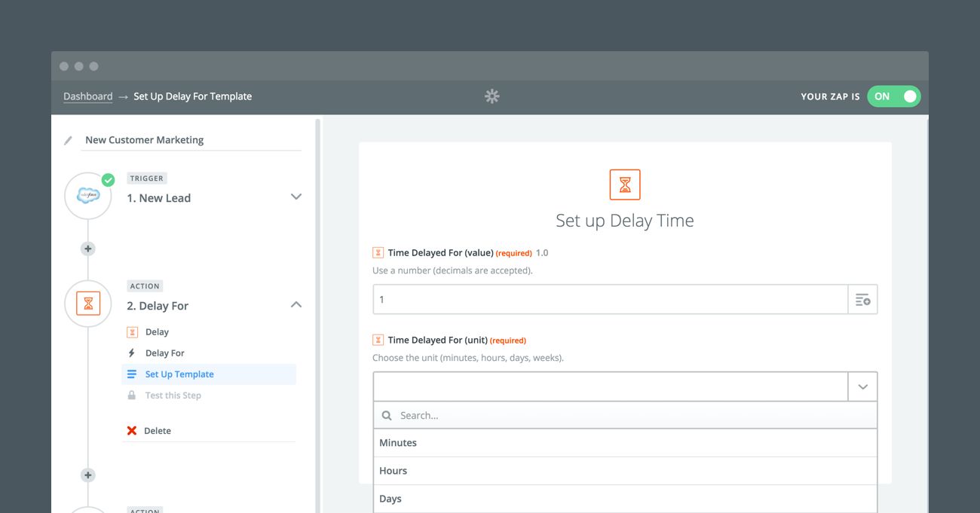Viewport: 980px width, 513px height.
Task: Toggle the Zap ON switch off
Action: (x=894, y=96)
